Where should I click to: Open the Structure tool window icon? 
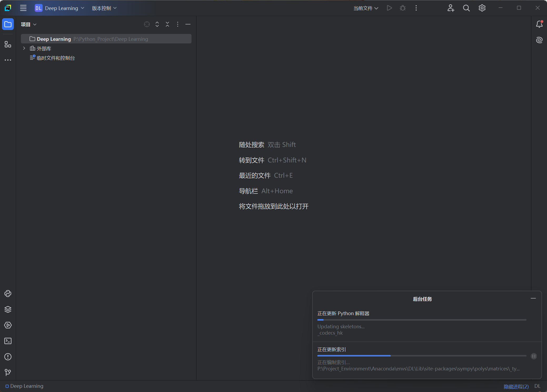8,44
